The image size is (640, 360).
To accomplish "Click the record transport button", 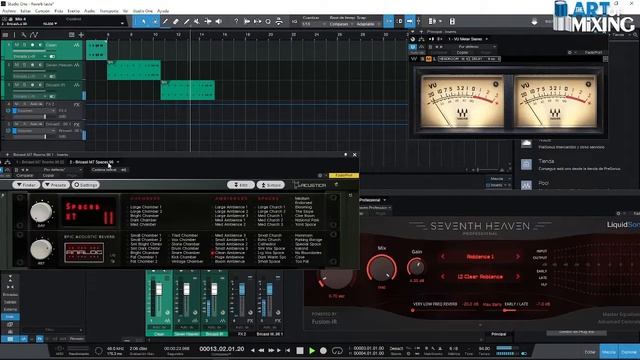I will 323,350.
